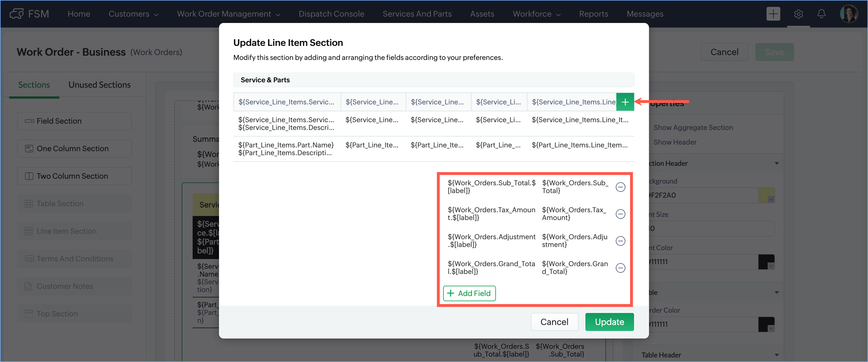Screen dimensions: 868x362
Task: Remove the Sub_Total aggregate field
Action: (620, 187)
